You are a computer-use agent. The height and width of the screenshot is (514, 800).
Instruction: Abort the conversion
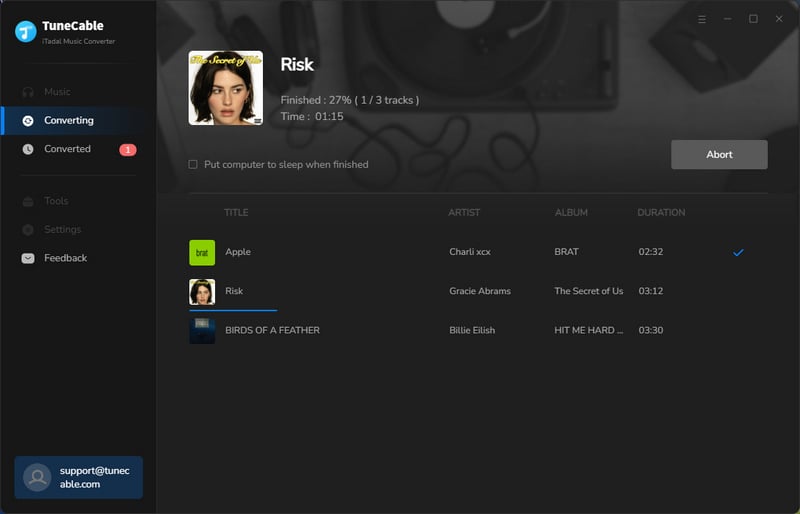pos(719,155)
